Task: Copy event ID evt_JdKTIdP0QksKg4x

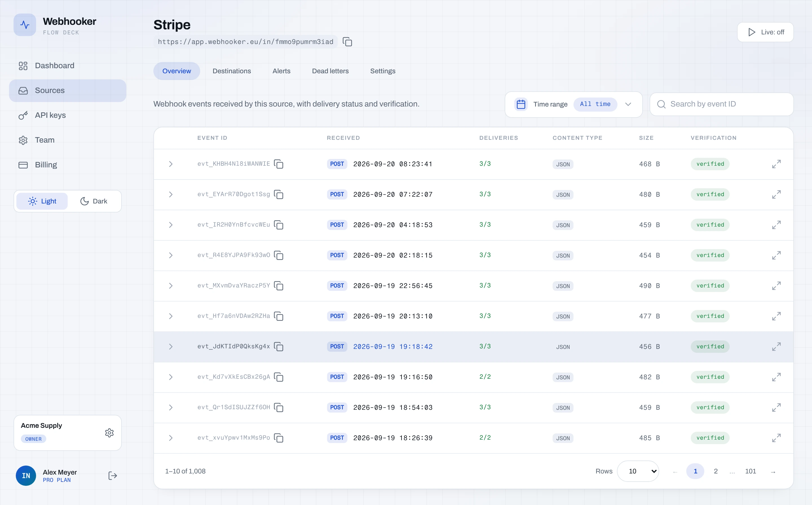Action: pos(278,346)
